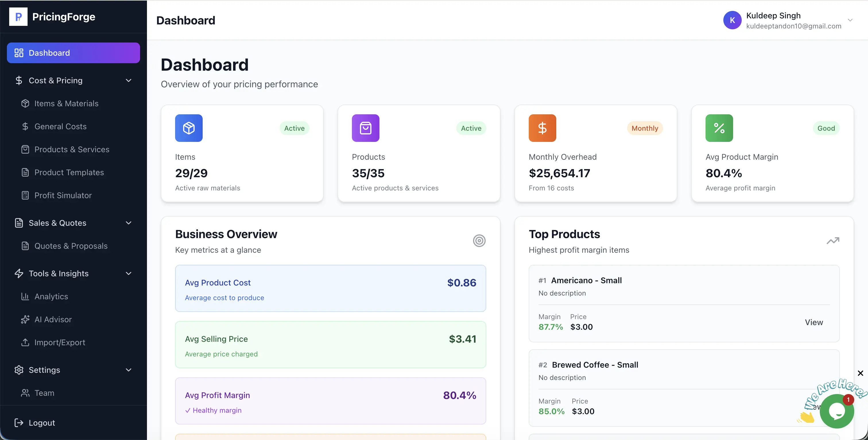This screenshot has height=440, width=868.
Task: Log out of PricingForge
Action: (41, 422)
